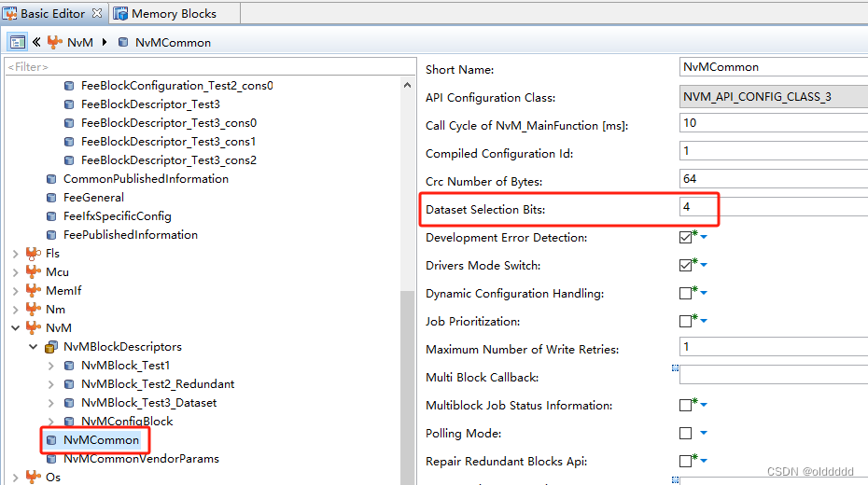The height and width of the screenshot is (485, 868).
Task: Expand the Nm module node
Action: (16, 310)
